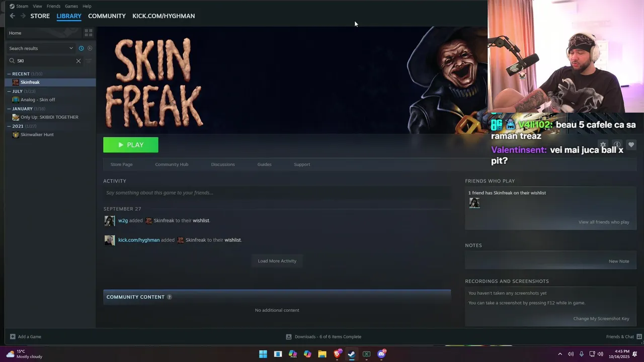Switch library to grid collections view

click(88, 33)
